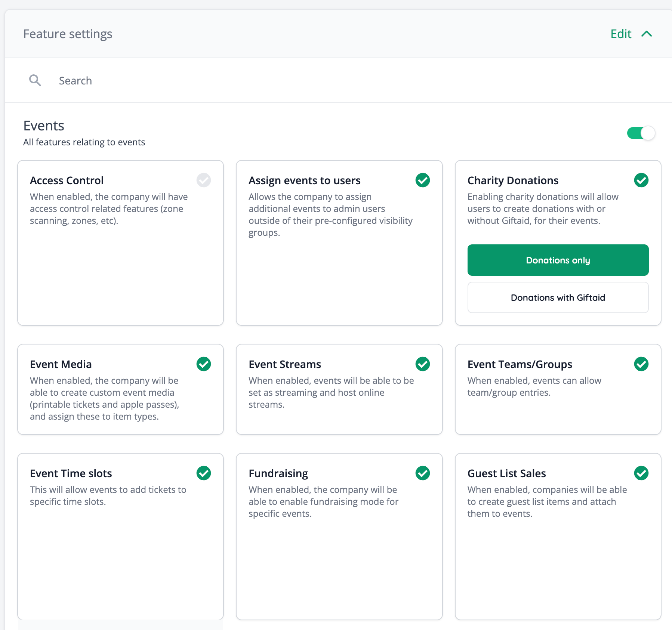Select the Donations only option

(558, 260)
